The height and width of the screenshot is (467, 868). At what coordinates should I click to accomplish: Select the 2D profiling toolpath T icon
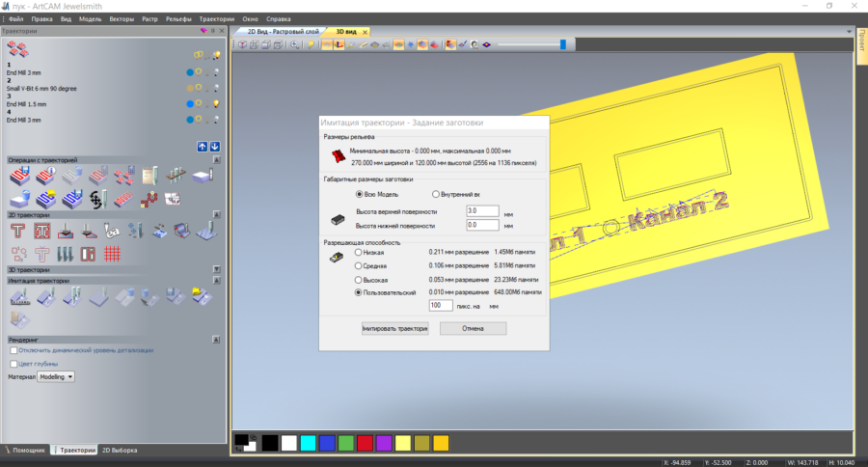pos(17,231)
